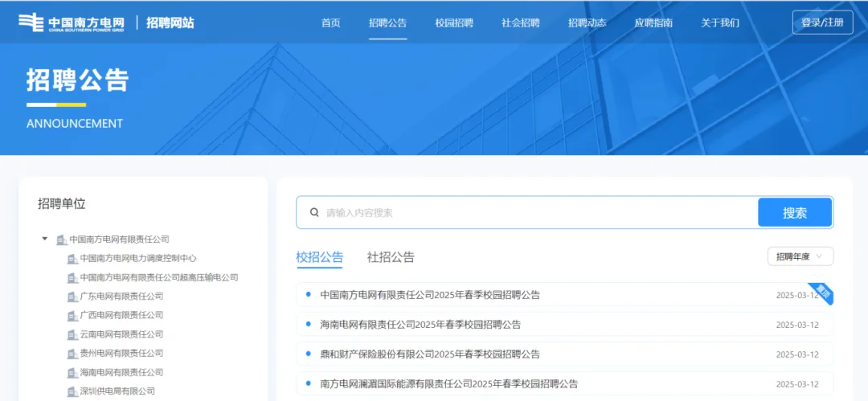Image resolution: width=868 pixels, height=401 pixels.
Task: Click the 请输入内容搜索 input field
Action: [526, 213]
